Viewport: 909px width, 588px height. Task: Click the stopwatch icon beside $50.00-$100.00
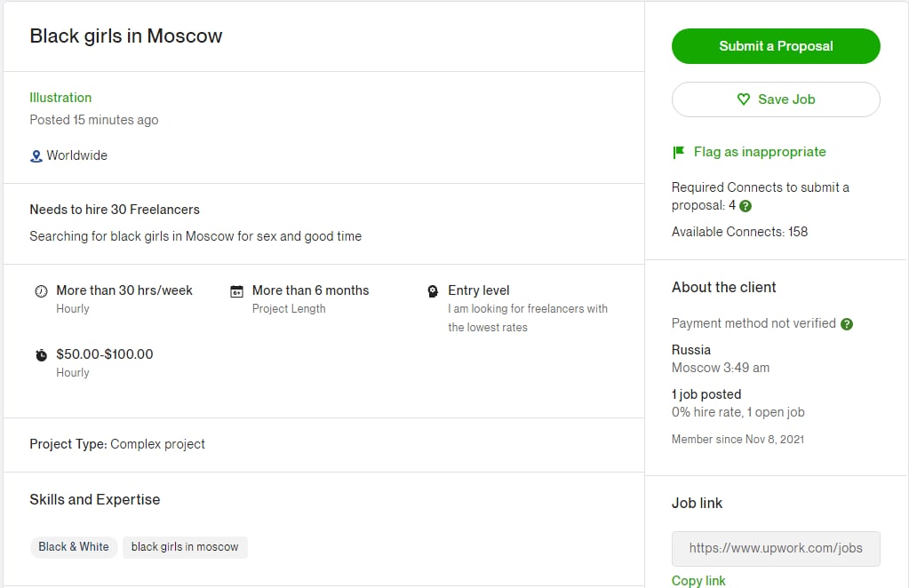[x=41, y=354]
